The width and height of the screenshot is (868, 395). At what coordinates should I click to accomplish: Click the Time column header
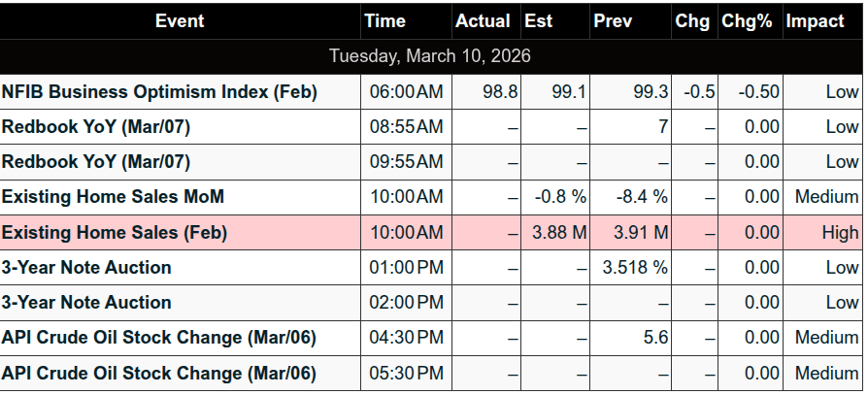pos(384,21)
